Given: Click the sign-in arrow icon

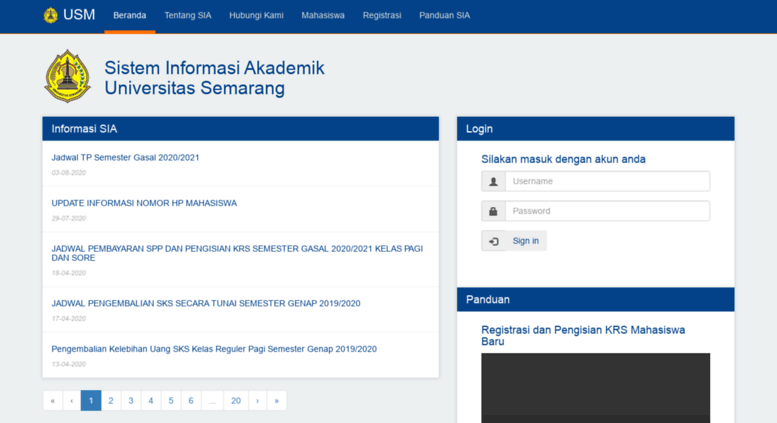Looking at the screenshot, I should (x=494, y=241).
